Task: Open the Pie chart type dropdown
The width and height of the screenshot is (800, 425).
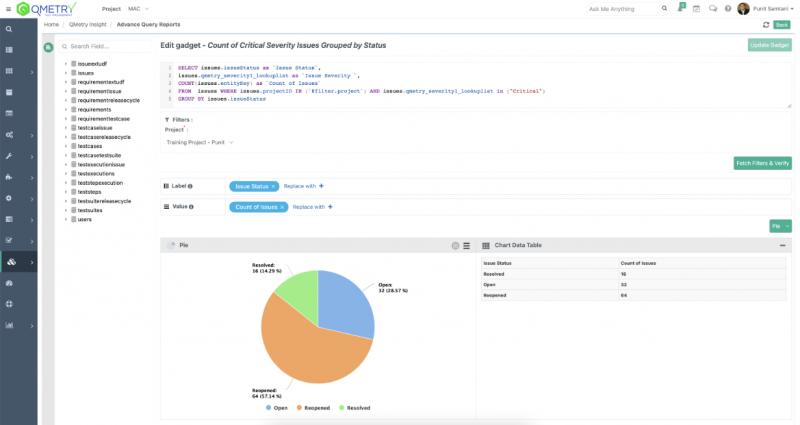Action: 780,227
